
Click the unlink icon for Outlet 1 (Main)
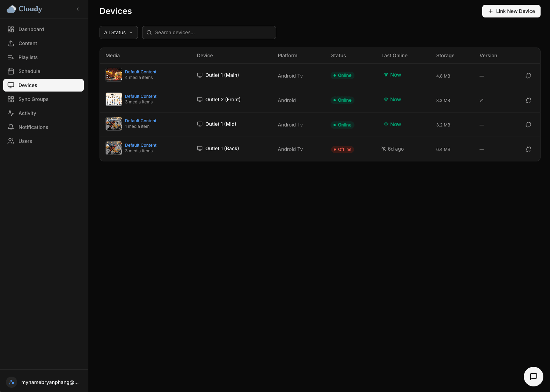(528, 76)
